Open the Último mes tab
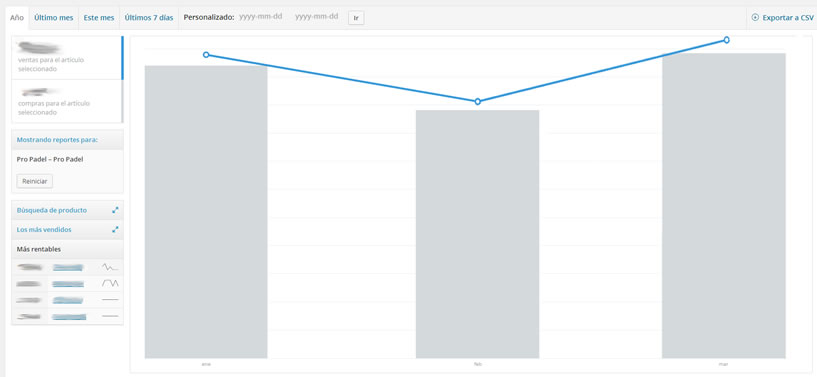Screen dimensions: 817x377 pos(54,17)
